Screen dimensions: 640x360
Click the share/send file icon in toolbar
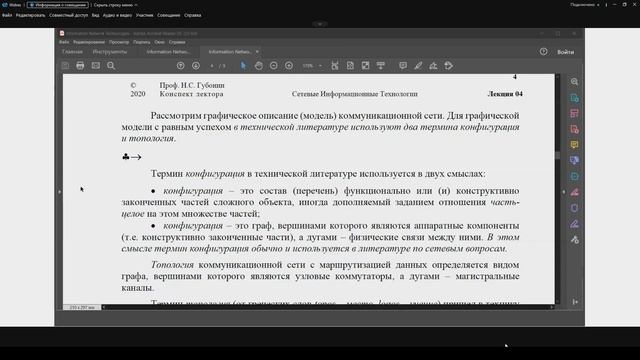[449, 66]
